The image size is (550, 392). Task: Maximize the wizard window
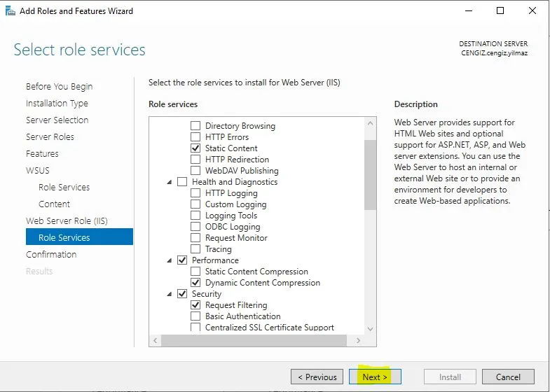click(500, 10)
